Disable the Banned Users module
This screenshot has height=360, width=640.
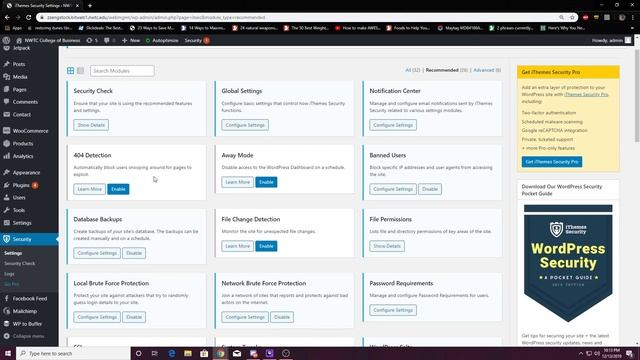[x=430, y=189]
